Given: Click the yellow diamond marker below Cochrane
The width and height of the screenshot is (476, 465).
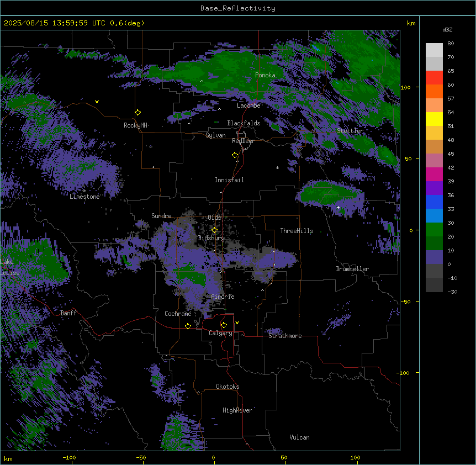Looking at the screenshot, I should (188, 326).
